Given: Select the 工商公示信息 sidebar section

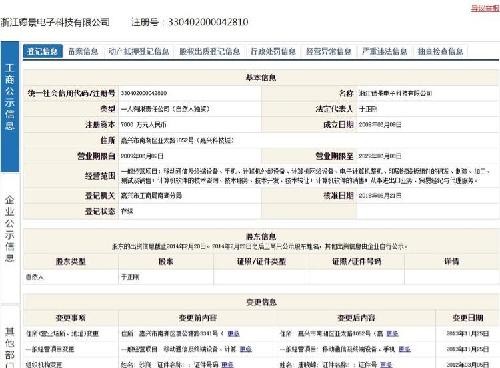Looking at the screenshot, I should [10, 106].
